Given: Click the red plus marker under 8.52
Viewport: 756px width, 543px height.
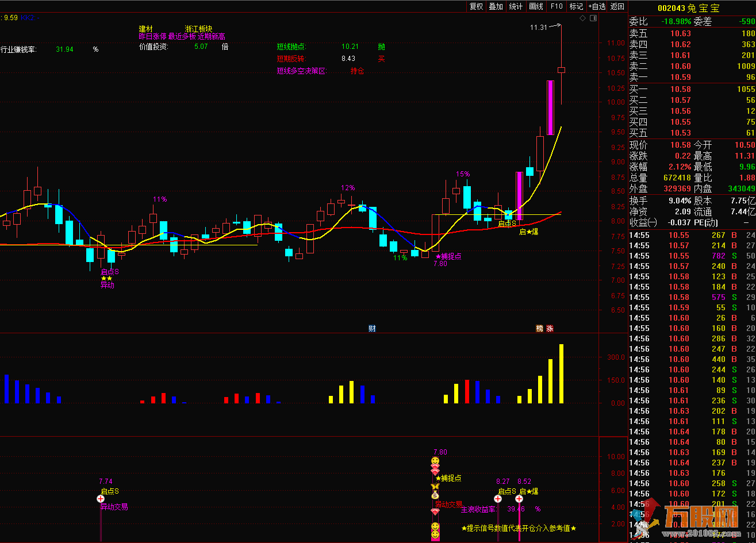Looking at the screenshot, I should click(519, 499).
